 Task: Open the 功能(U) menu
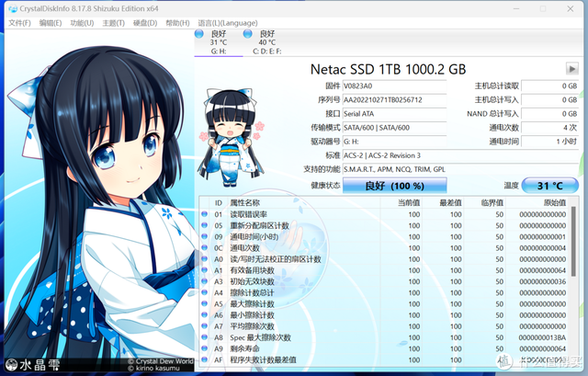[x=82, y=23]
